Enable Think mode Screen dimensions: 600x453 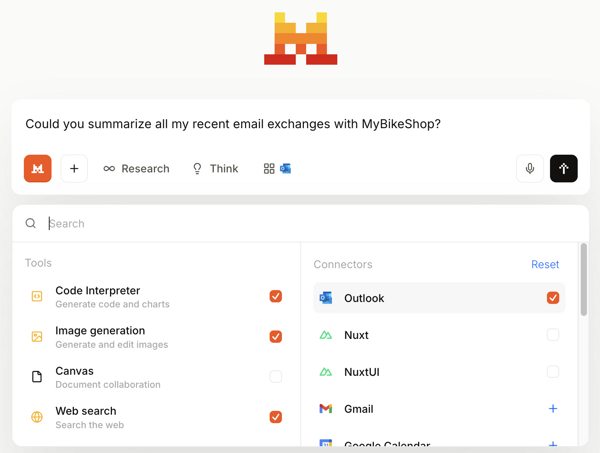(215, 169)
